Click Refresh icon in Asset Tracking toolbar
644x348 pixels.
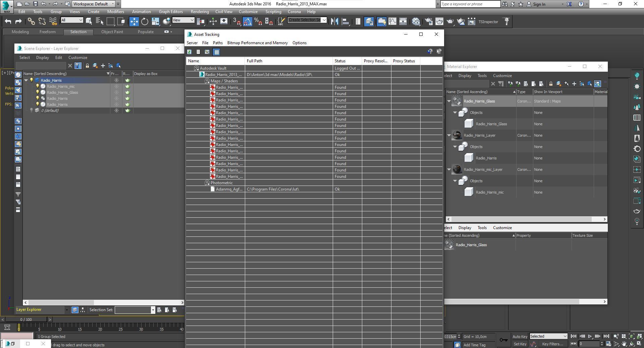click(190, 52)
